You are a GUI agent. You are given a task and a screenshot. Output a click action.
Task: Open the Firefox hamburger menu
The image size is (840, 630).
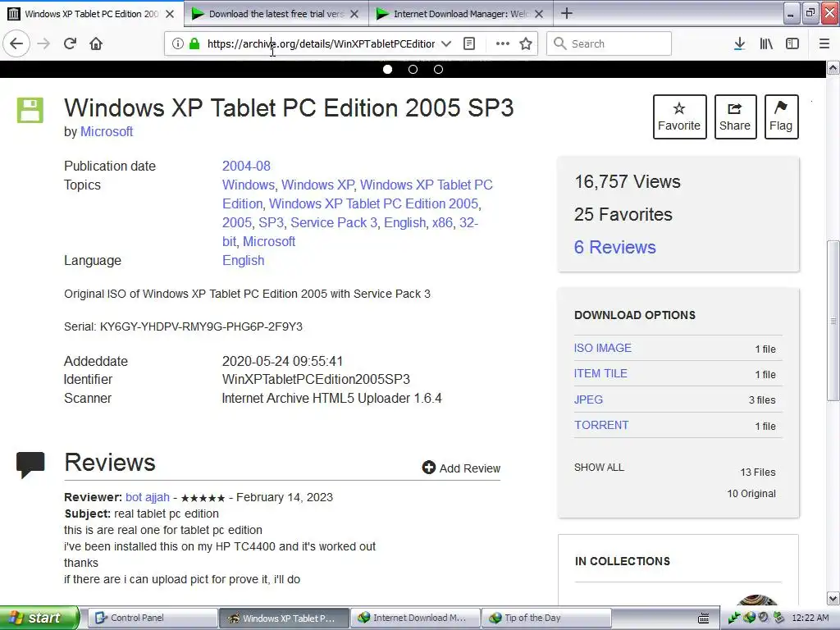[x=824, y=43]
